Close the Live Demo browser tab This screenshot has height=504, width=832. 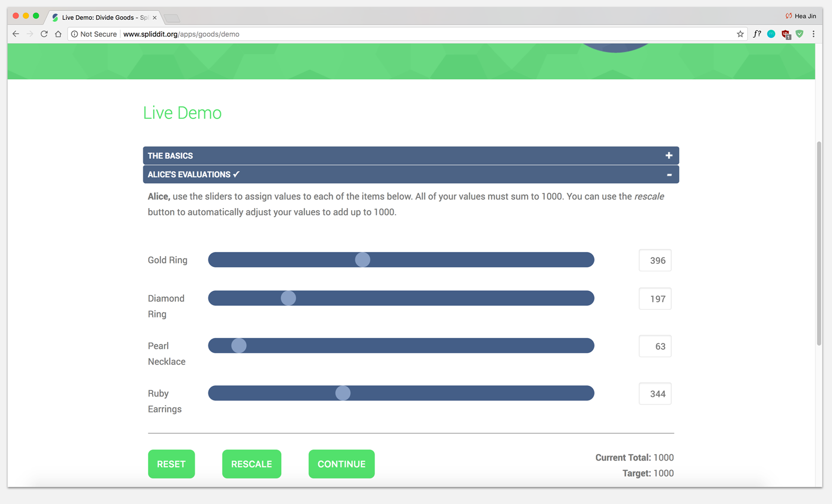(155, 18)
